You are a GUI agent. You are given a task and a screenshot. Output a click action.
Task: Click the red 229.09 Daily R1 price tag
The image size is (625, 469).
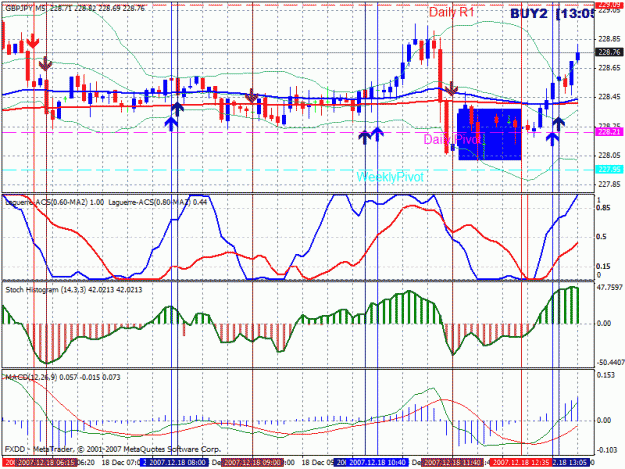(x=609, y=4)
